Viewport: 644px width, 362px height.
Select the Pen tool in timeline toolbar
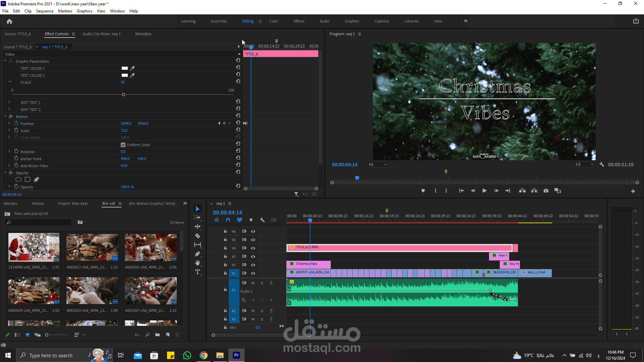pos(198,254)
